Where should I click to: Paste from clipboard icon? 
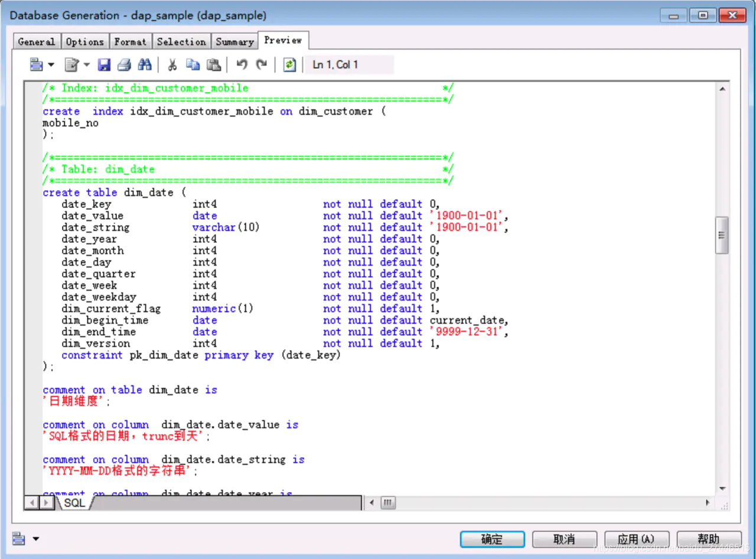pos(214,64)
